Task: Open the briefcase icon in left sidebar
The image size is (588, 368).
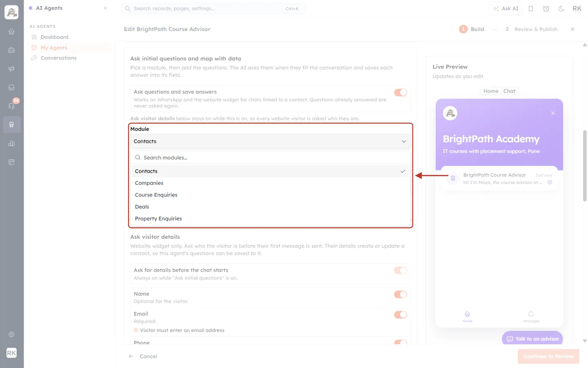Action: tap(11, 50)
